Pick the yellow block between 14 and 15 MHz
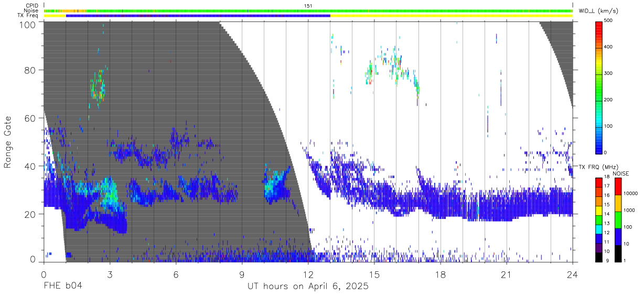 click(x=599, y=211)
